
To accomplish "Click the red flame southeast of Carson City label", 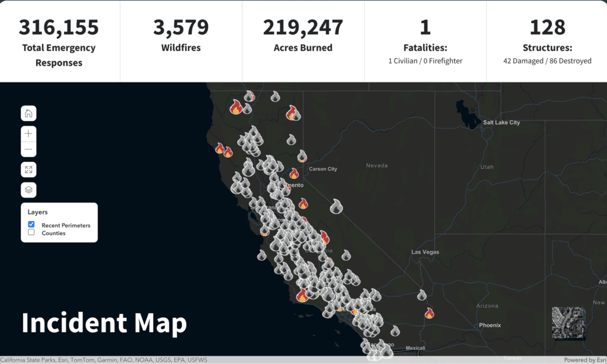I will [x=303, y=204].
